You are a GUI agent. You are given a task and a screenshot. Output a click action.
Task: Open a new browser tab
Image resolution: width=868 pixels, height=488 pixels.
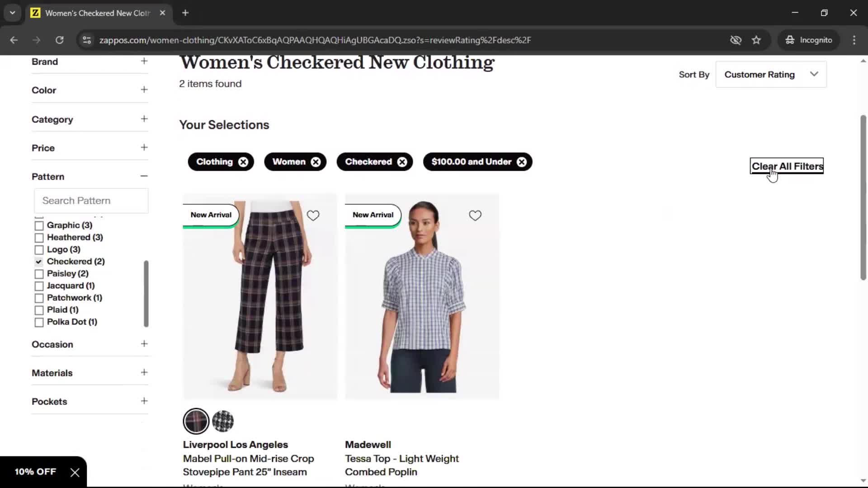point(185,13)
